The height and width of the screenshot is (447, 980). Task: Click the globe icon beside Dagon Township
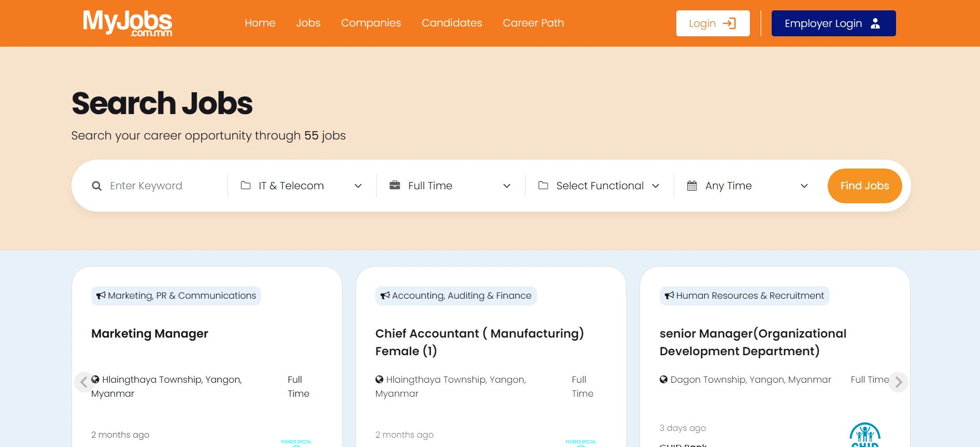tap(664, 380)
